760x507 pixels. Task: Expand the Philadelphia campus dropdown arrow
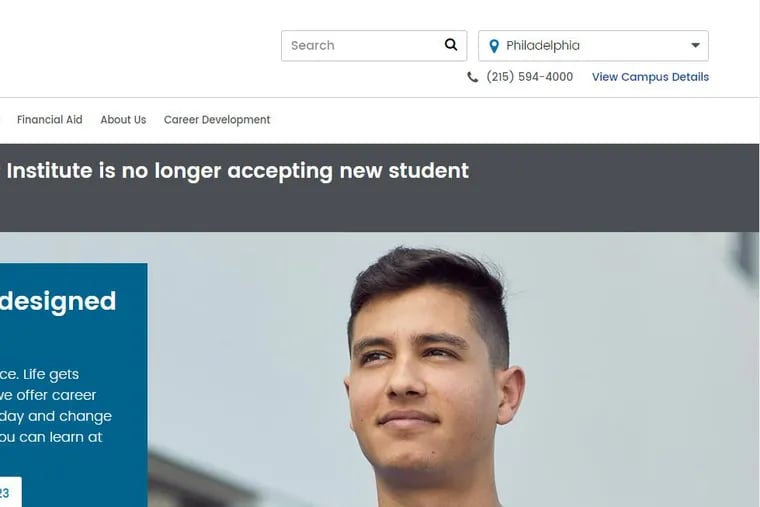tap(695, 46)
